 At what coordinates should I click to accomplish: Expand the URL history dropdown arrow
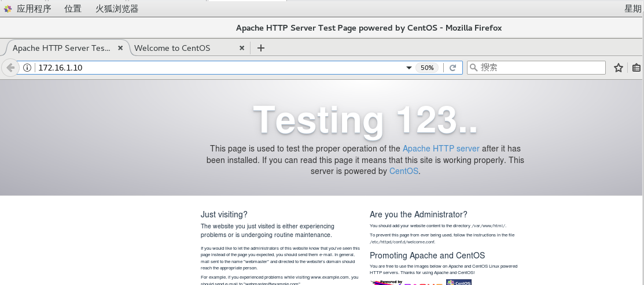tap(409, 68)
